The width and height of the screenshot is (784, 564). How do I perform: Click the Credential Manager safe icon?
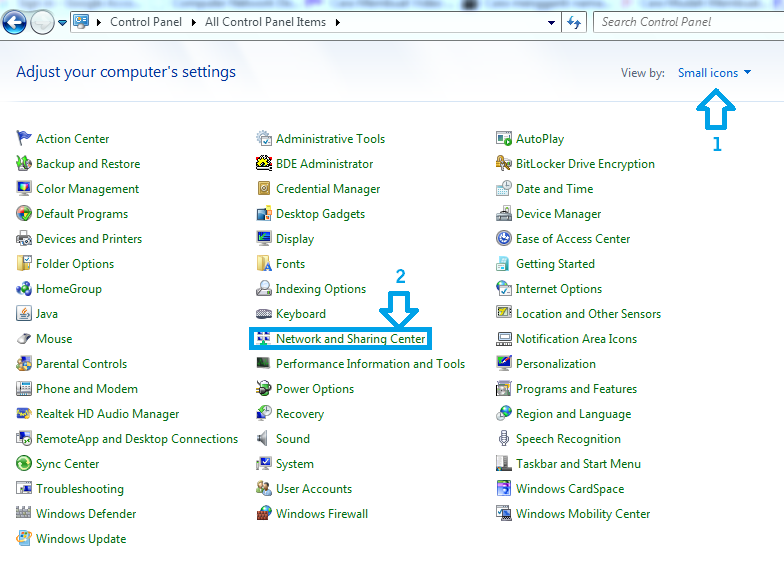264,188
